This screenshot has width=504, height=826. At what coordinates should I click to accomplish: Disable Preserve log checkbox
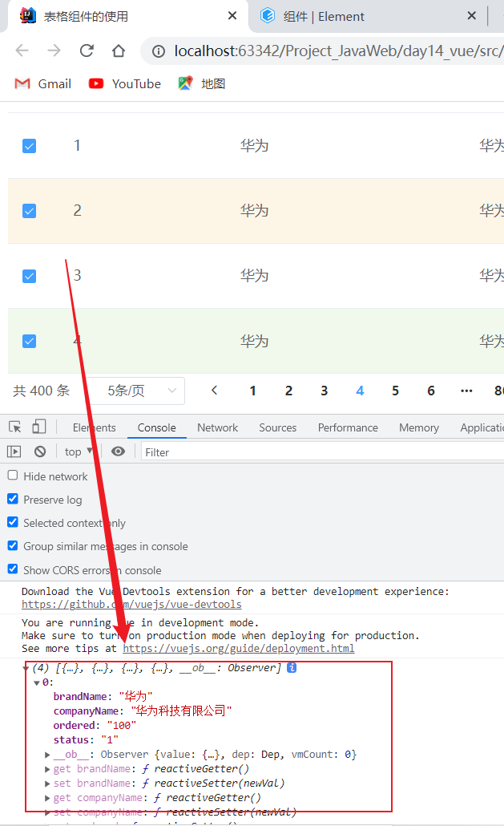click(x=13, y=498)
